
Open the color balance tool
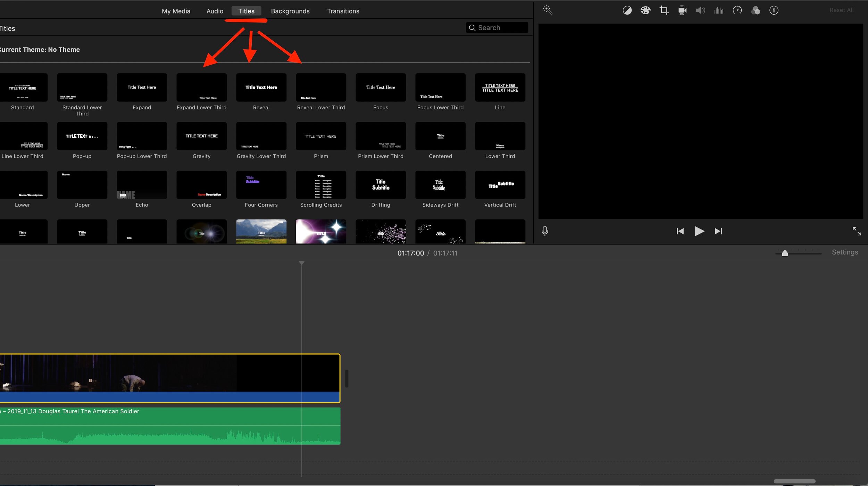pos(627,10)
